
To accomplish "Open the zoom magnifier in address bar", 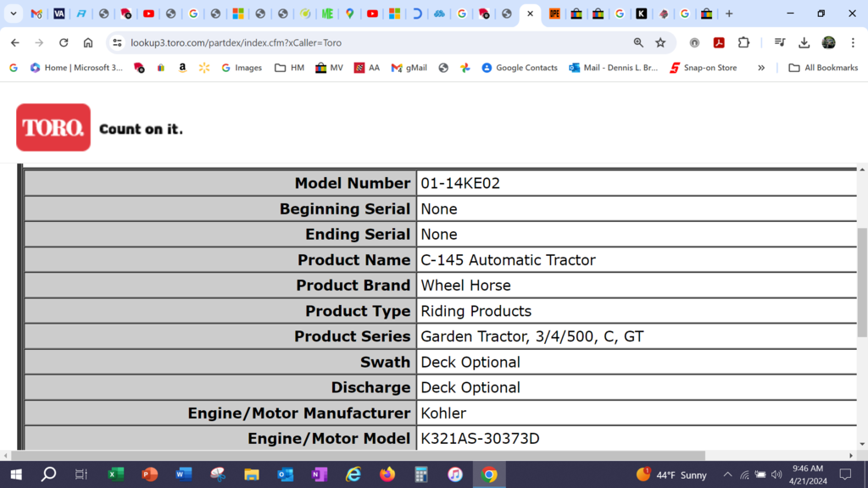I will pyautogui.click(x=638, y=42).
